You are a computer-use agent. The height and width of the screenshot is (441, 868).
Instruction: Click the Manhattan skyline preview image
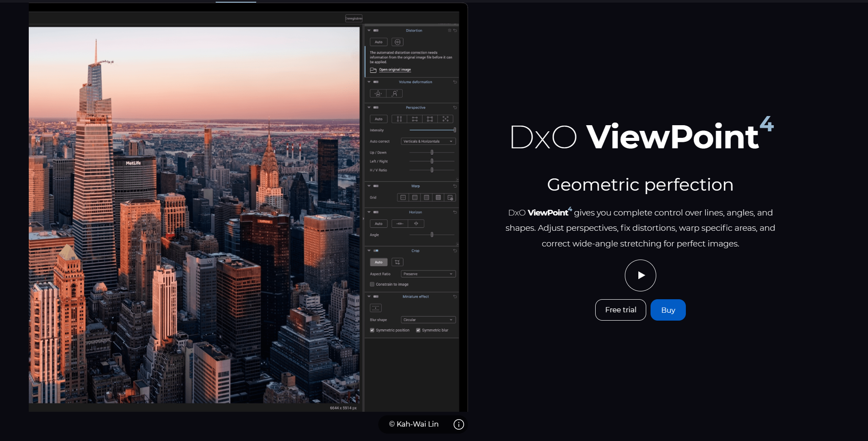click(194, 215)
